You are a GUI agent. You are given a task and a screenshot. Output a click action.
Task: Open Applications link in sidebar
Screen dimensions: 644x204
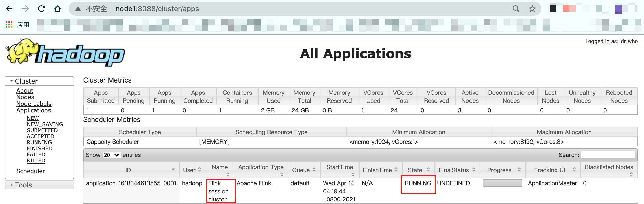[x=34, y=110]
